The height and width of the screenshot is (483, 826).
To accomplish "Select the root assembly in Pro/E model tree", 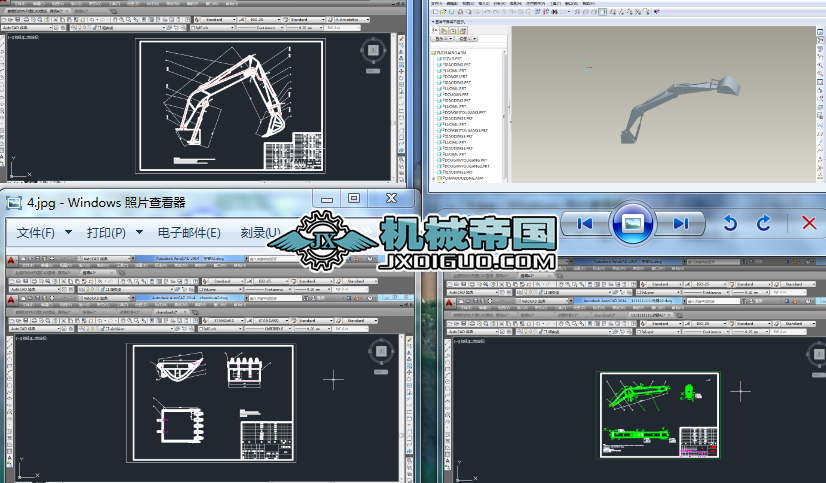I will pos(451,53).
